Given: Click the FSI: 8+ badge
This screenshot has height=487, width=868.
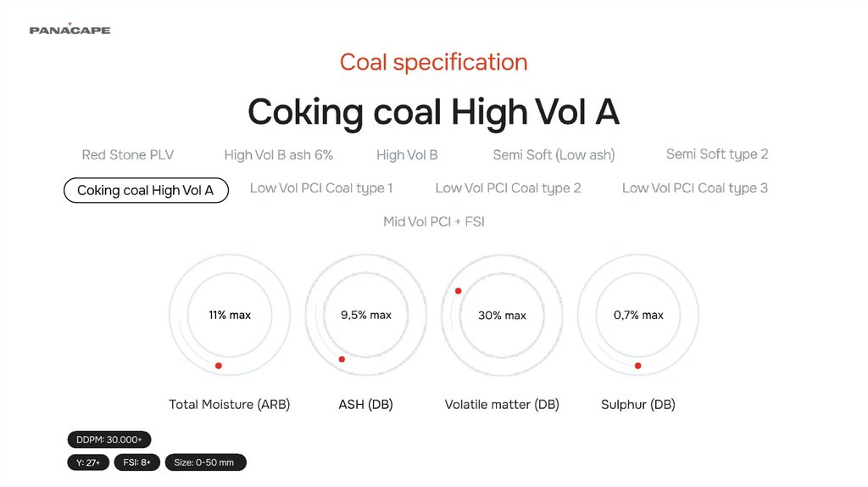Looking at the screenshot, I should tap(136, 462).
